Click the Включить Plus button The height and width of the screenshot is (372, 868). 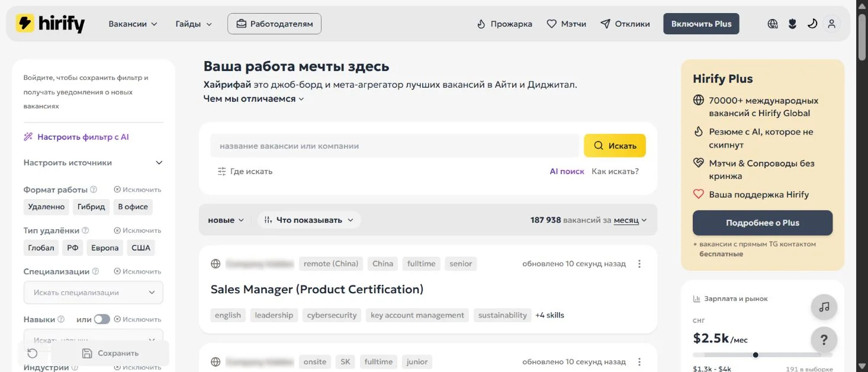(x=701, y=24)
